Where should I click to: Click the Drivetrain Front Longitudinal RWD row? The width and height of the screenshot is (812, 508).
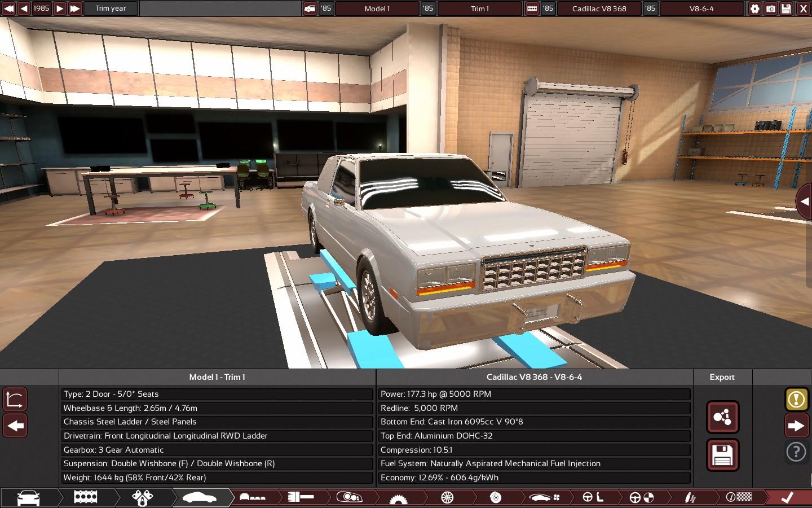tap(217, 436)
